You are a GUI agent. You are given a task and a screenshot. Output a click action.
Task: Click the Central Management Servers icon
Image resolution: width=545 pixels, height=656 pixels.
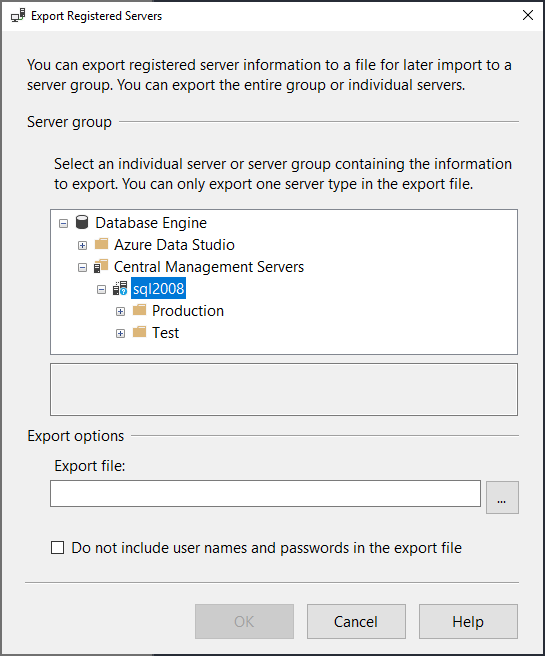(101, 266)
